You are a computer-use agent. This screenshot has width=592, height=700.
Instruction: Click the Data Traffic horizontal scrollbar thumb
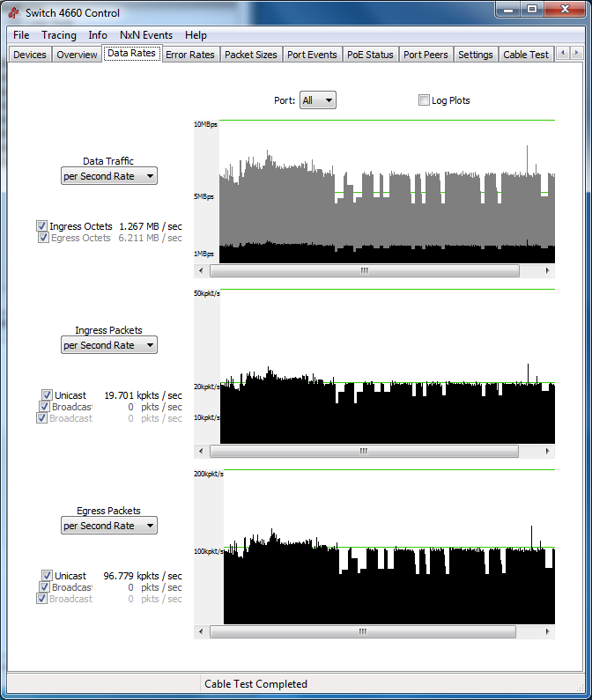(x=364, y=271)
